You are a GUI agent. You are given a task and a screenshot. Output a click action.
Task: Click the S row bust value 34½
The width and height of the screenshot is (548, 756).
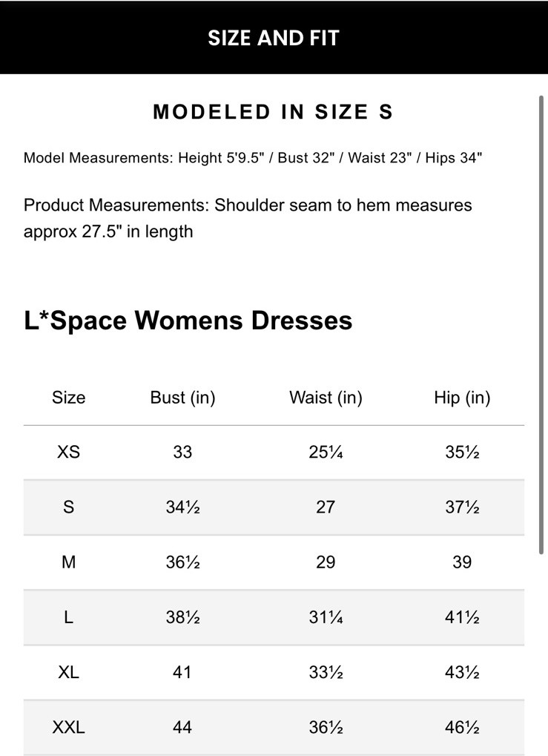pos(182,507)
